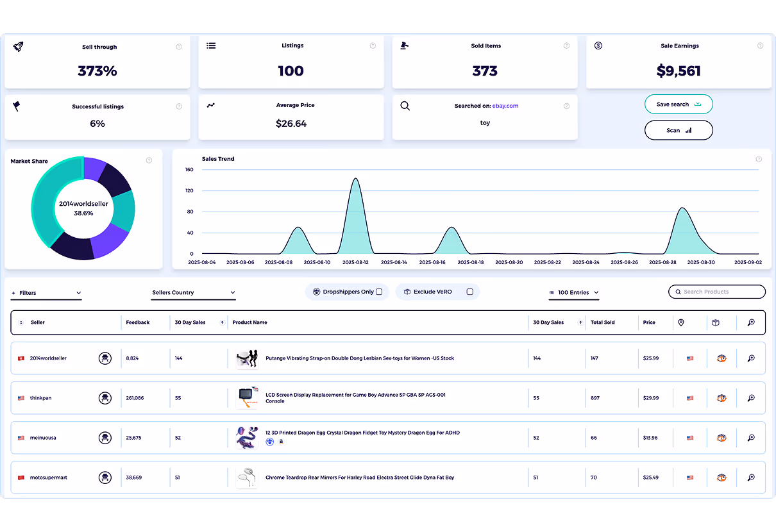
Task: Click dropshipper badge icon for motosupermart
Action: coord(105,478)
